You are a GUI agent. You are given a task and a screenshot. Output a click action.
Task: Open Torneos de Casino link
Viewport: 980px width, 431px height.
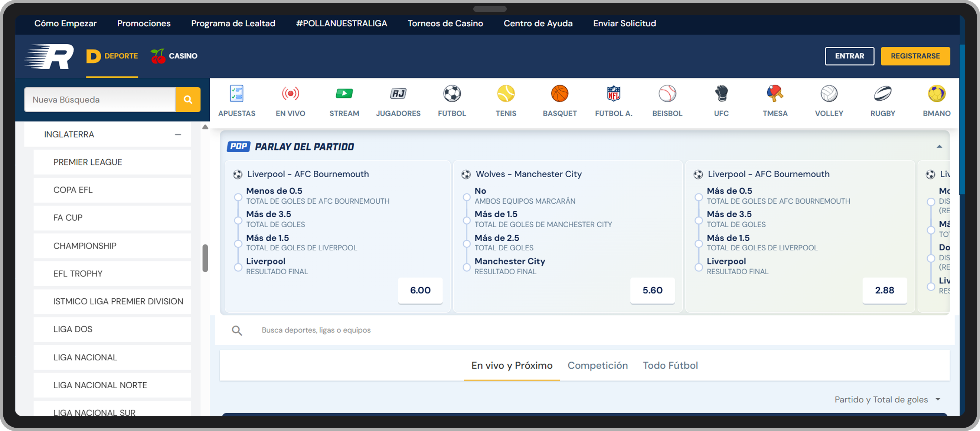[x=445, y=23]
